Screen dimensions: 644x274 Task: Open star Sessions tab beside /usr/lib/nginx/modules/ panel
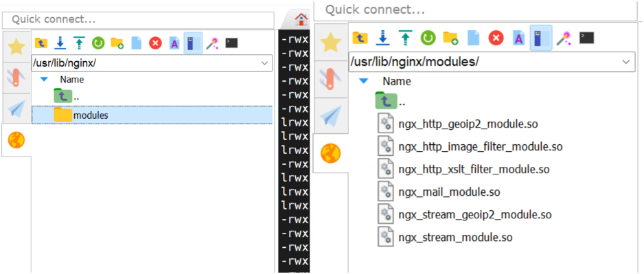point(331,42)
